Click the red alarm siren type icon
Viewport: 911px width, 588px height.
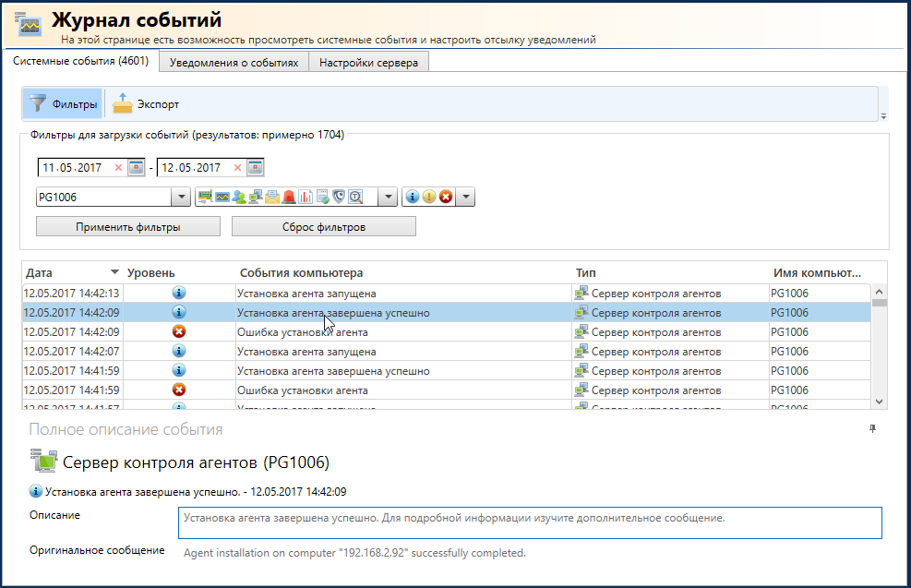pyautogui.click(x=289, y=197)
